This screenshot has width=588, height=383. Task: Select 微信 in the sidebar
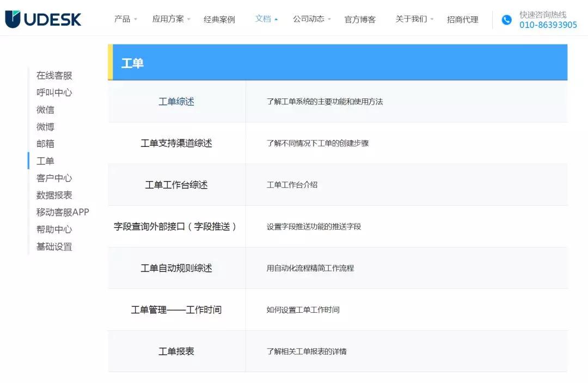pos(45,110)
